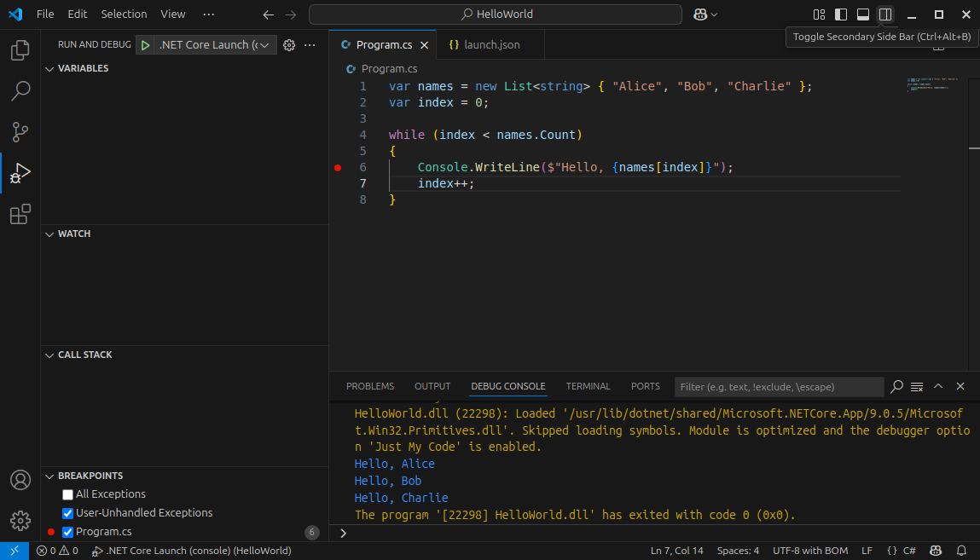This screenshot has width=980, height=560.
Task: Enable the All Exceptions checkbox
Action: tap(67, 494)
